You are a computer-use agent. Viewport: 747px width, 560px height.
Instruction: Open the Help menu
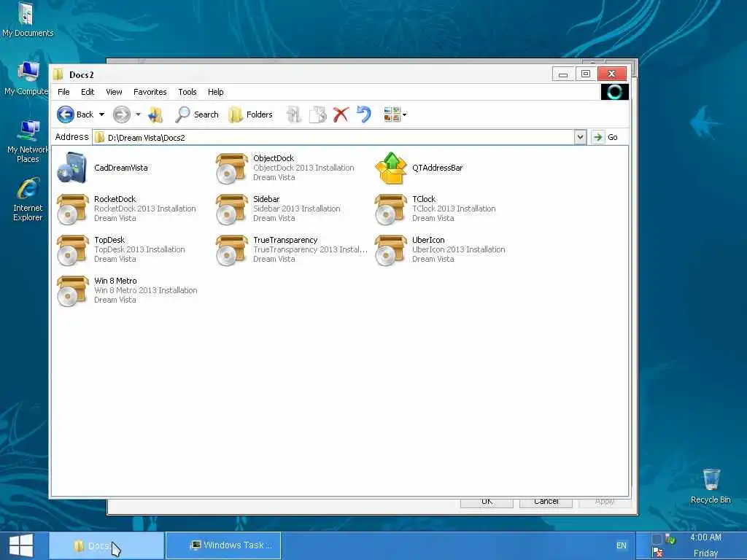tap(216, 92)
